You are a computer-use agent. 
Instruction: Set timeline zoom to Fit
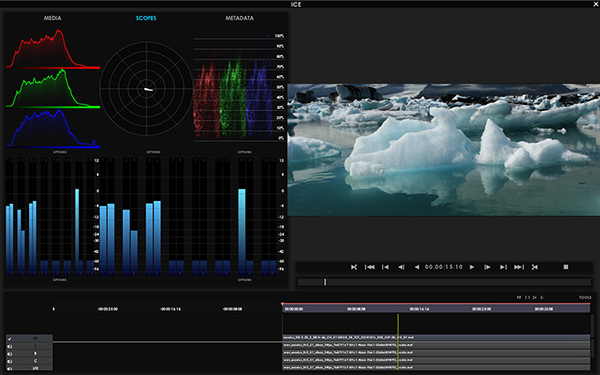click(x=519, y=297)
